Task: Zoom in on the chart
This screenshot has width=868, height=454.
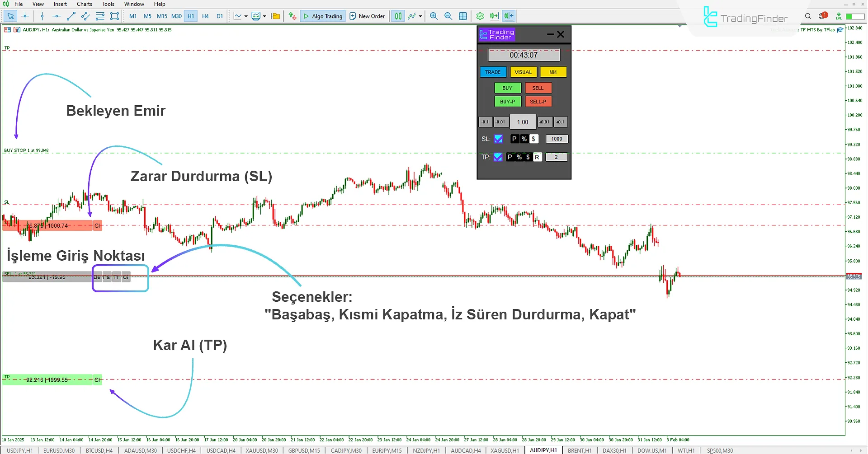Action: 433,16
